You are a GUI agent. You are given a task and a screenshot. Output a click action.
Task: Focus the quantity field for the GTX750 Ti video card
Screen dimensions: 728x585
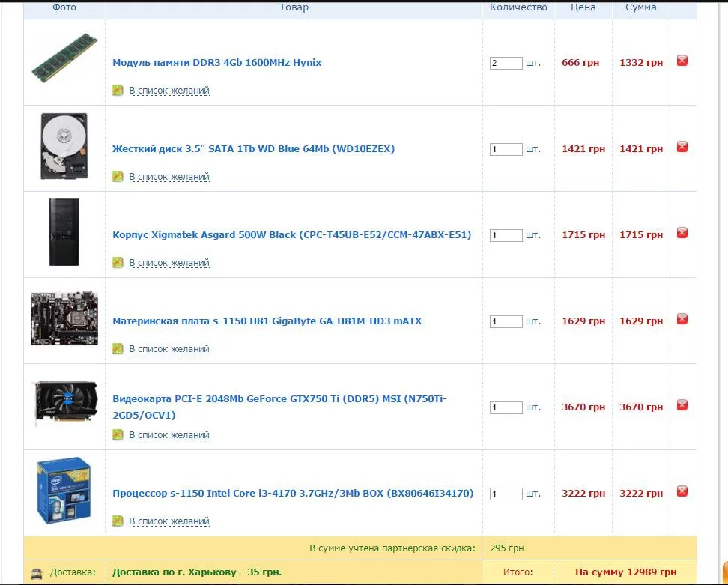tap(506, 407)
